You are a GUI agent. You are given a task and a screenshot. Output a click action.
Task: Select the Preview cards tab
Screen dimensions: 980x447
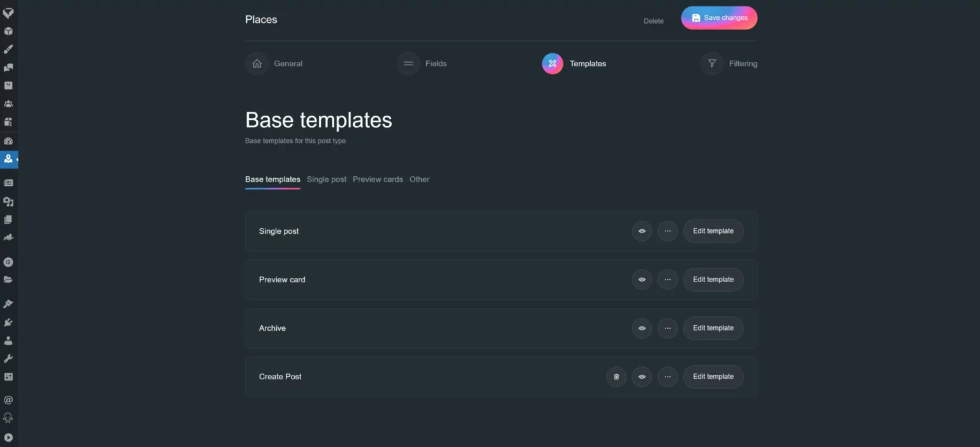[x=378, y=179]
